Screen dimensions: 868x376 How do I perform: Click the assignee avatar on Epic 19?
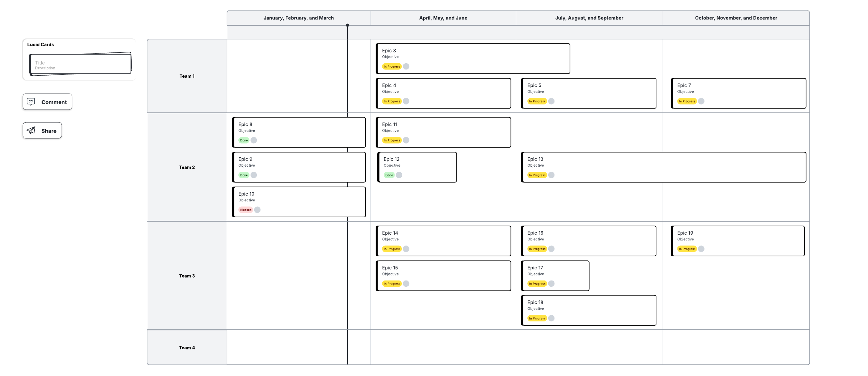point(701,249)
